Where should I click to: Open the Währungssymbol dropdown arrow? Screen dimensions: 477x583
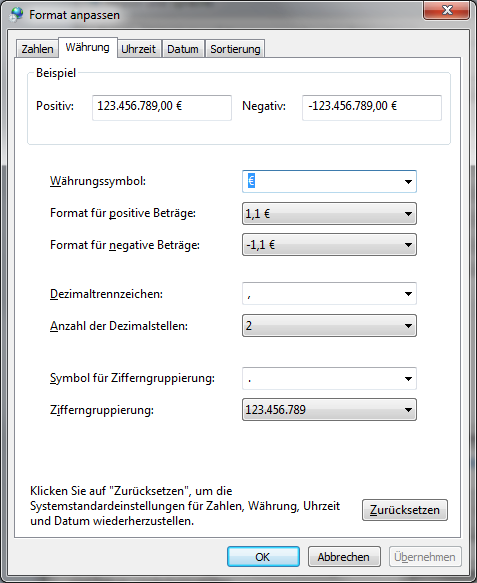pyautogui.click(x=408, y=181)
